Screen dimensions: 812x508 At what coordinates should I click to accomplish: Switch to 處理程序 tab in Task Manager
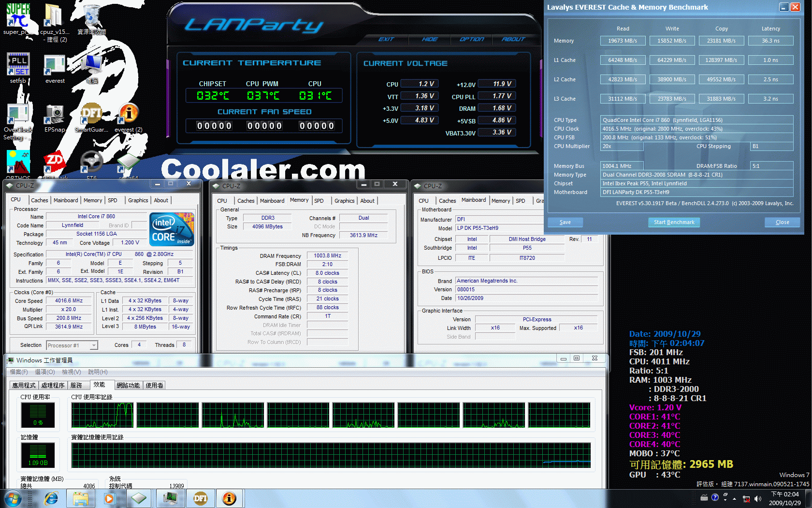pos(53,386)
